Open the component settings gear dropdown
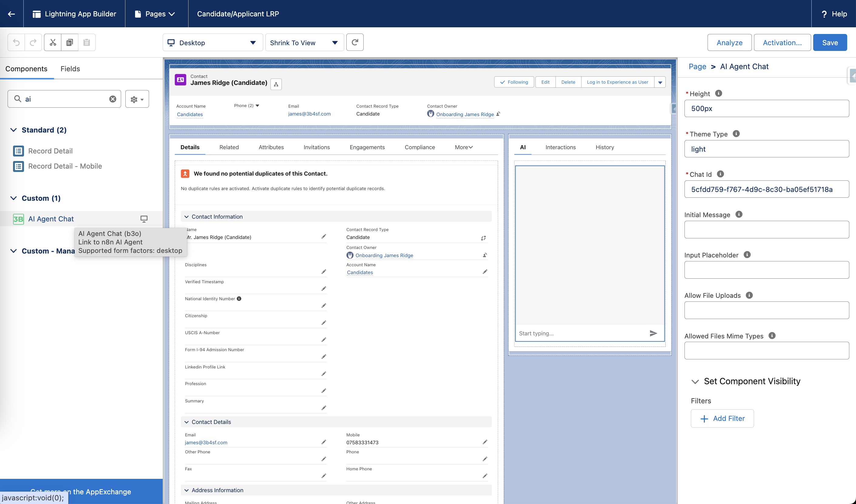Viewport: 856px width, 504px height. coord(137,99)
